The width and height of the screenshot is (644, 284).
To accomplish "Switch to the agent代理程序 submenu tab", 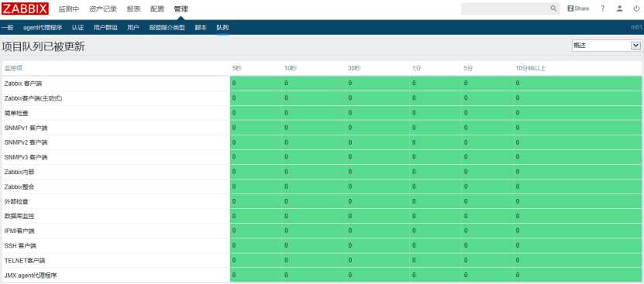I will 43,28.
